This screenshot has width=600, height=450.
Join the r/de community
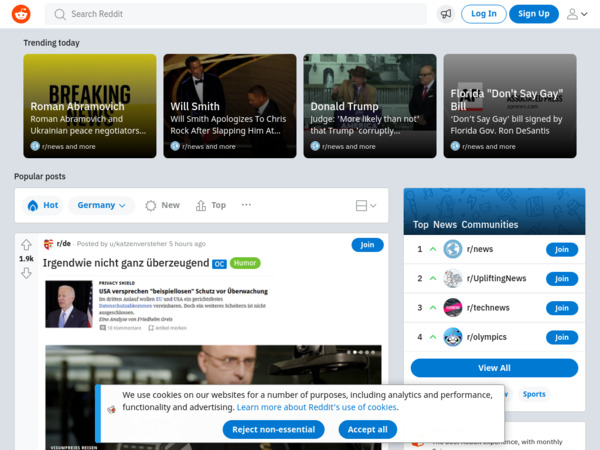pyautogui.click(x=367, y=245)
